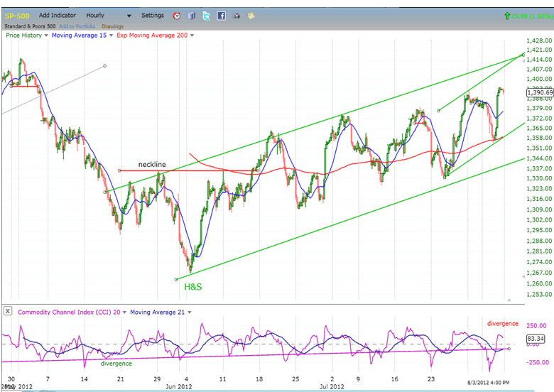554x392 pixels.
Task: Click the Exp Moving Average 200 label
Action: click(152, 36)
